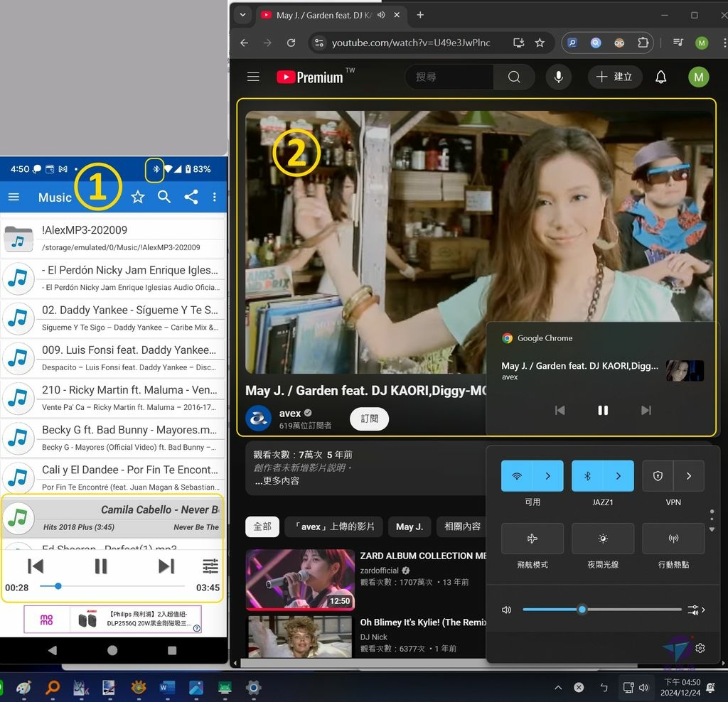This screenshot has height=702, width=728.
Task: Mute the May J. tab audio
Action: [381, 15]
